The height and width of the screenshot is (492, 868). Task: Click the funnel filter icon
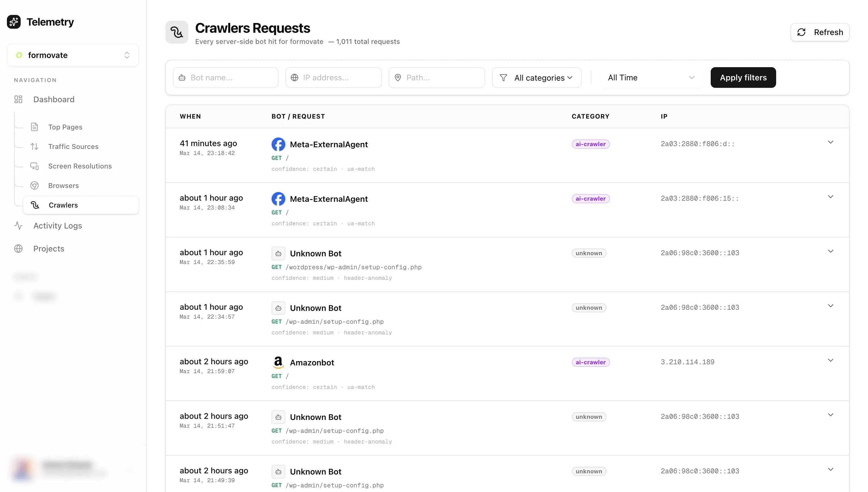pos(503,78)
